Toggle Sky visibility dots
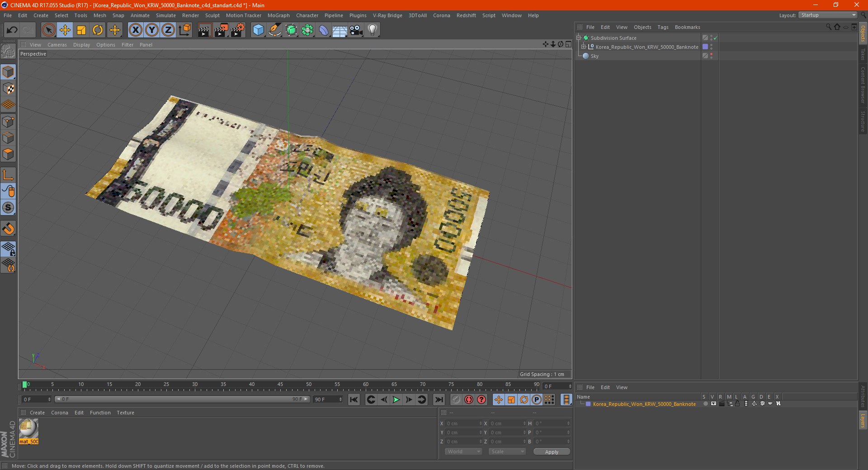 click(711, 56)
